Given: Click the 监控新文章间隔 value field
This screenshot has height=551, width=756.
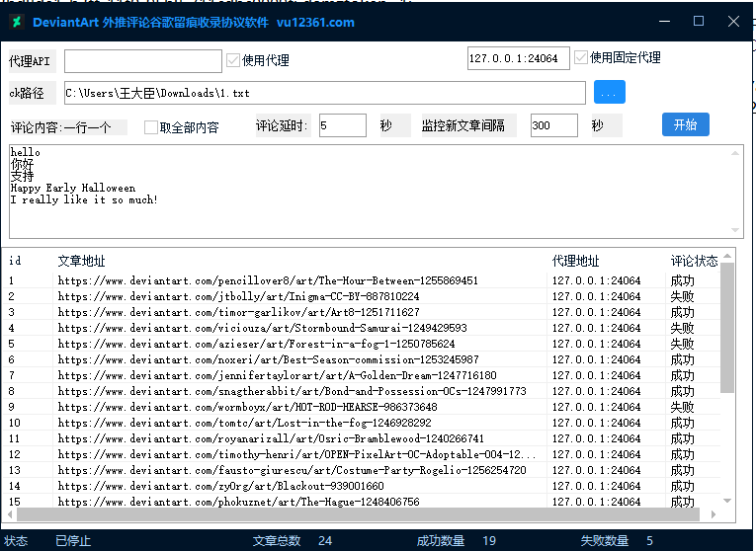Looking at the screenshot, I should coord(554,125).
